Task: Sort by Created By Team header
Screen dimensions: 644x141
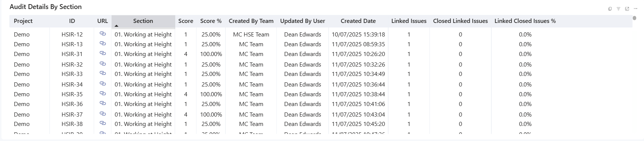Action: pos(251,21)
